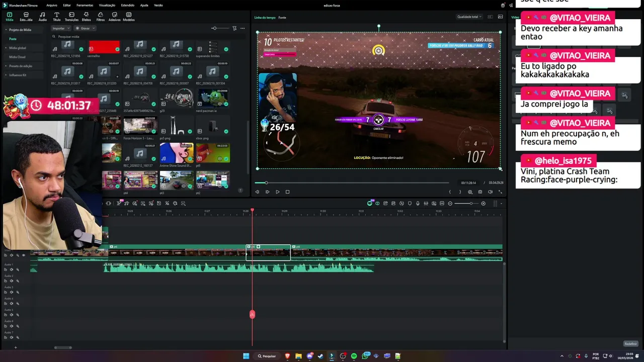Adjust the media thumbnail size slider
644x362 pixels.
pyautogui.click(x=220, y=28)
